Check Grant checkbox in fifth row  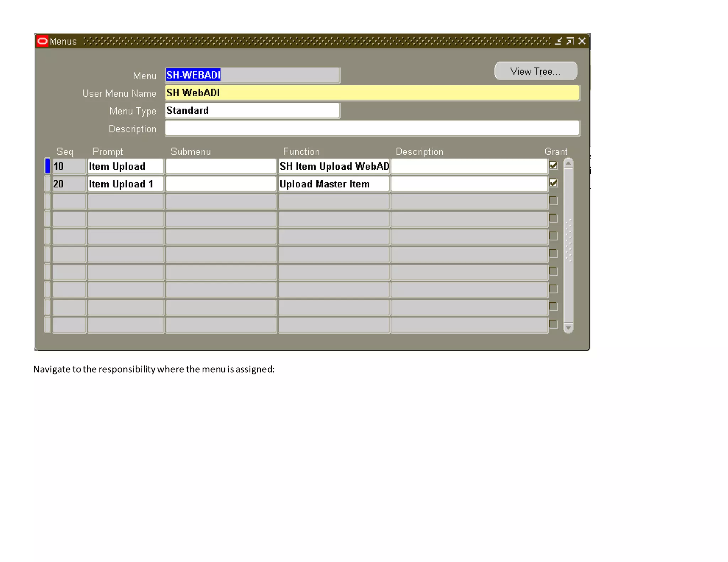(x=553, y=236)
